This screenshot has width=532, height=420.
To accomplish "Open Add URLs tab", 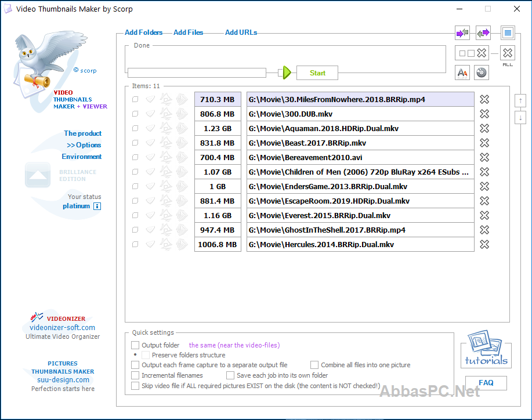I will pyautogui.click(x=241, y=32).
